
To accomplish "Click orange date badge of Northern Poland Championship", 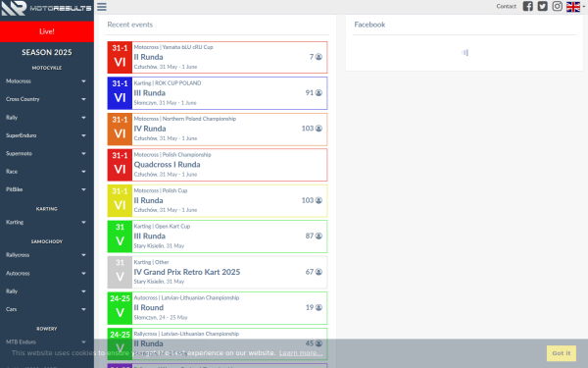I will pos(120,130).
